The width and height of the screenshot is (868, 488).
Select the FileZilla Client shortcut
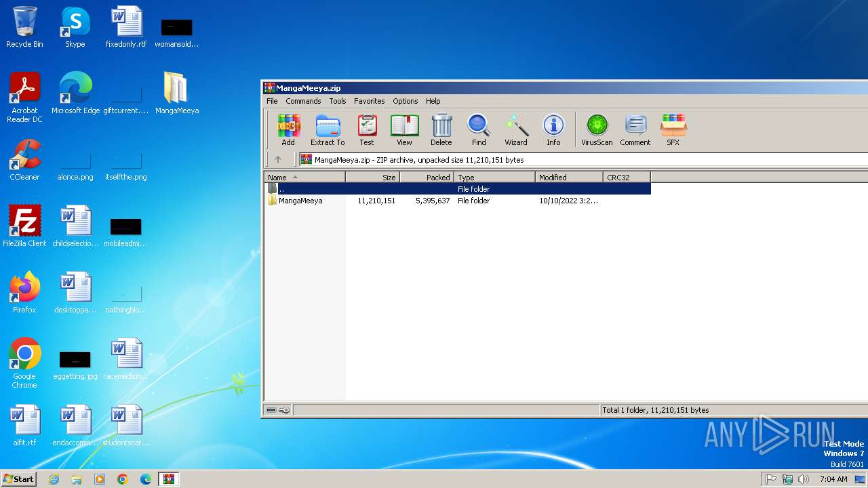click(24, 226)
